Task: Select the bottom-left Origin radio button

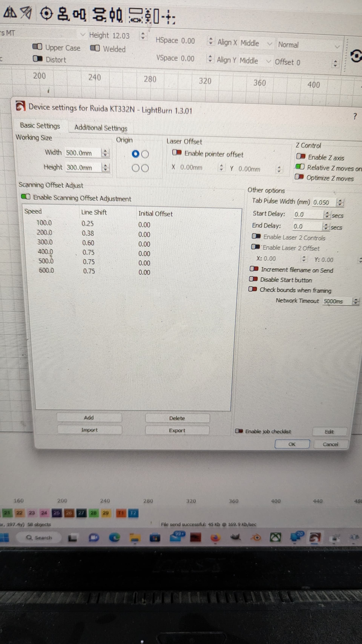Action: pyautogui.click(x=136, y=168)
